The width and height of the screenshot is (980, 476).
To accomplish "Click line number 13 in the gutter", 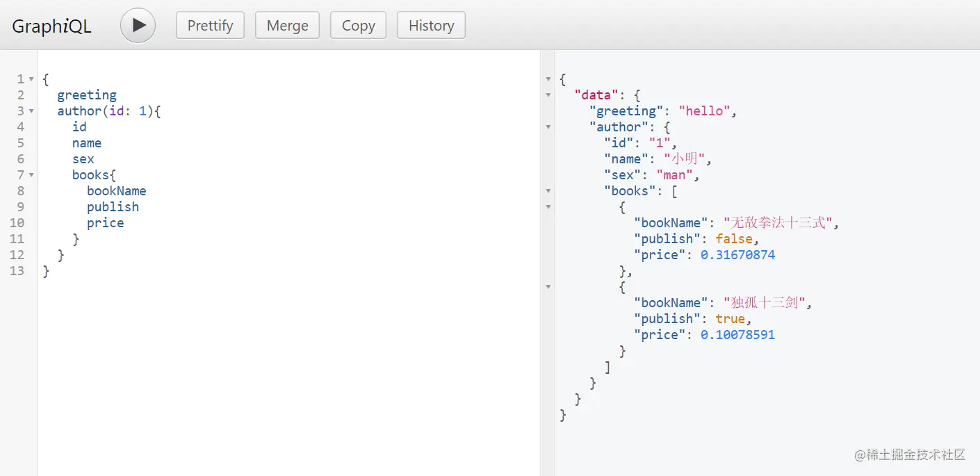I will click(x=17, y=271).
